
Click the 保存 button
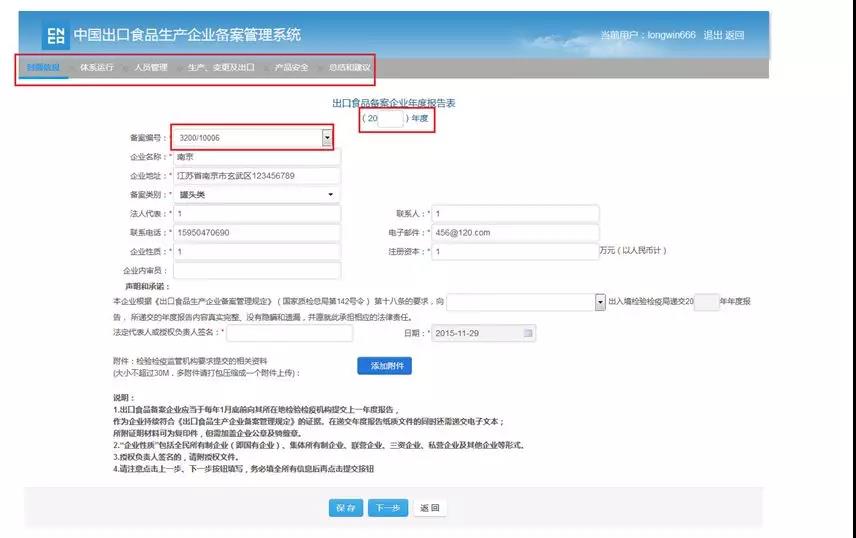click(x=346, y=507)
